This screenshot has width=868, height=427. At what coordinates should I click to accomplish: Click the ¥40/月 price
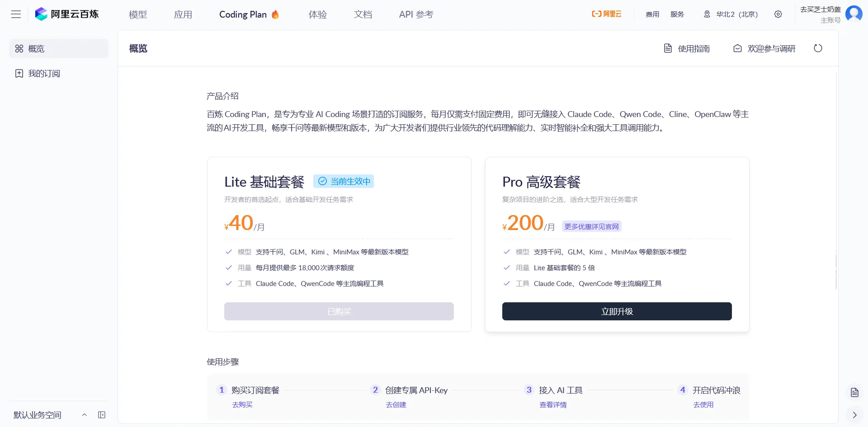tap(245, 223)
